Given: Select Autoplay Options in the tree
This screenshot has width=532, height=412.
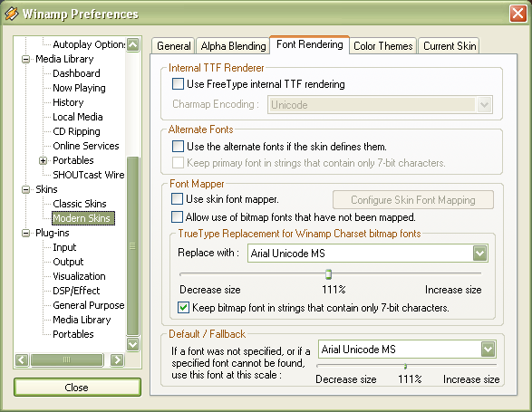Looking at the screenshot, I should (x=89, y=44).
